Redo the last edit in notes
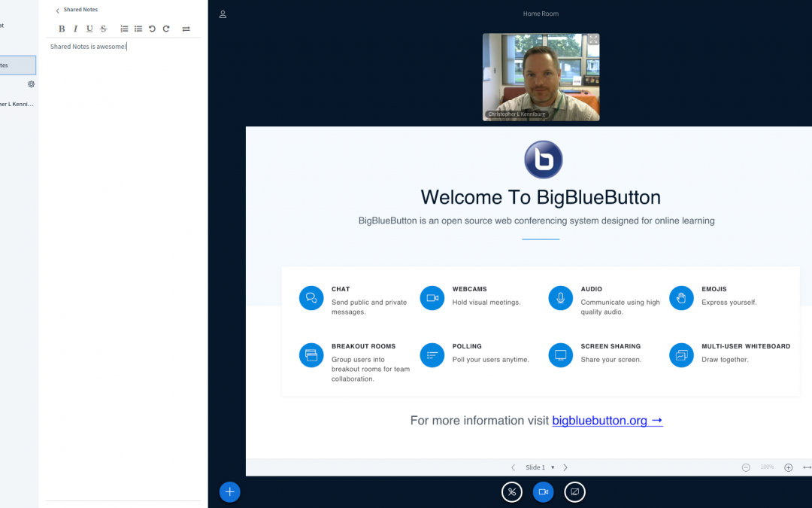The image size is (812, 508). click(166, 29)
